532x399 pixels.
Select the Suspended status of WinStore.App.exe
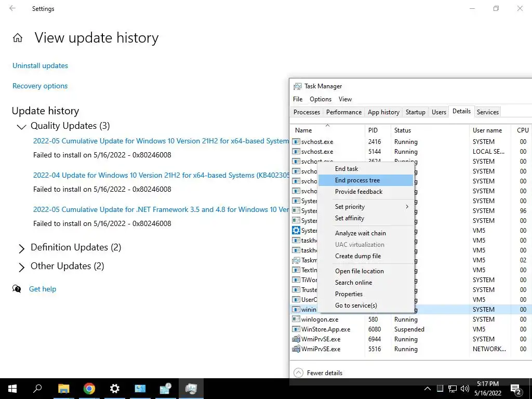(409, 329)
